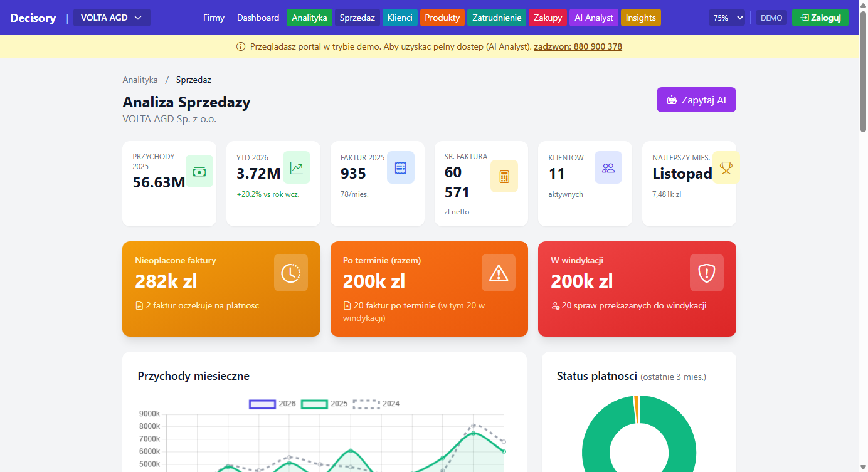Click the warning triangle icon on Po terminie card

(499, 273)
